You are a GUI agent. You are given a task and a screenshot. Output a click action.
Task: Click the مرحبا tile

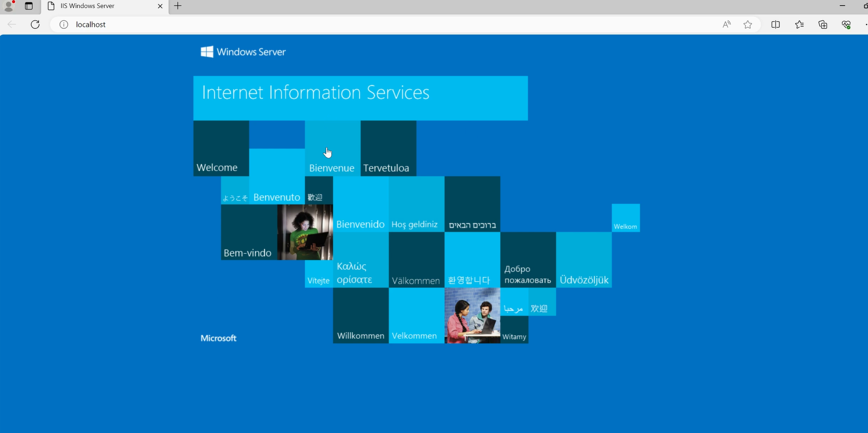coord(514,302)
